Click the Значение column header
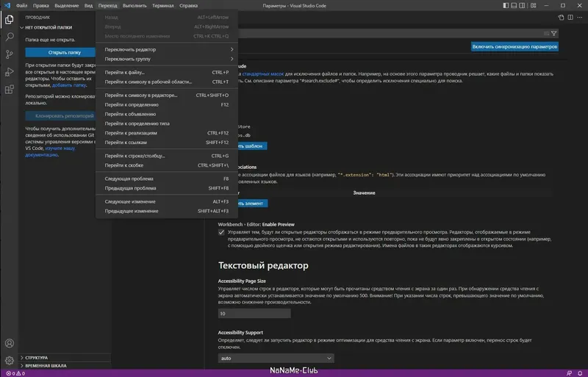This screenshot has height=377, width=588. 364,193
